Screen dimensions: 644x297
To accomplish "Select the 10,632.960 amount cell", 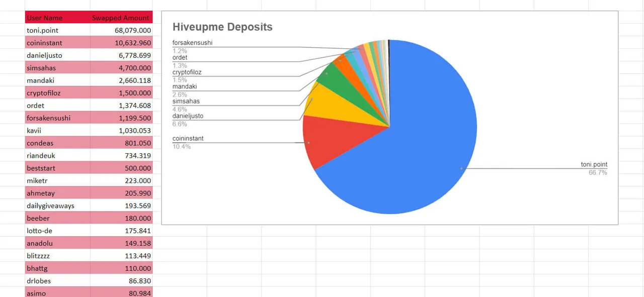I will (121, 43).
